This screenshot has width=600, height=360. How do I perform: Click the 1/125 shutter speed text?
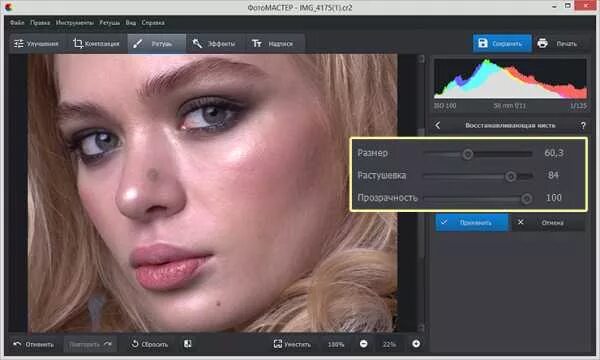click(578, 106)
